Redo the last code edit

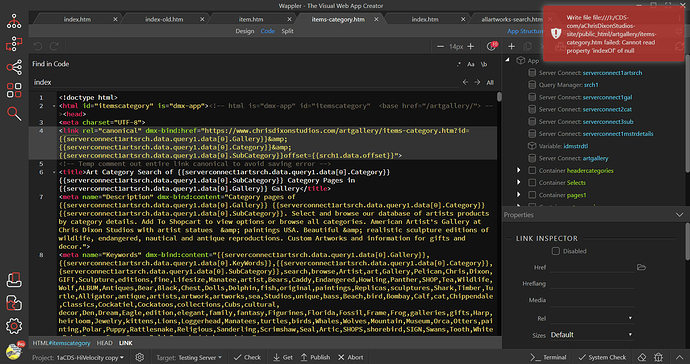[54, 46]
